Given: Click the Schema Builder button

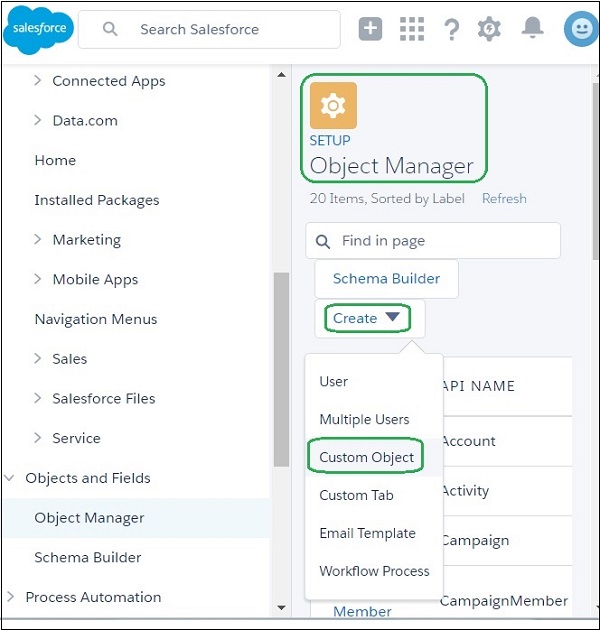Looking at the screenshot, I should [x=386, y=279].
